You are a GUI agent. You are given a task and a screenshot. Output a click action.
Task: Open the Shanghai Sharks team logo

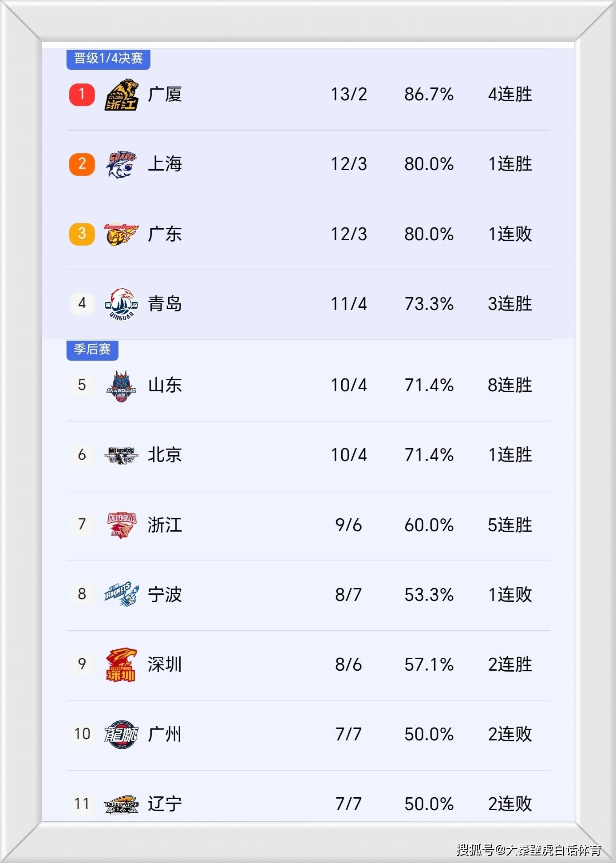click(121, 164)
